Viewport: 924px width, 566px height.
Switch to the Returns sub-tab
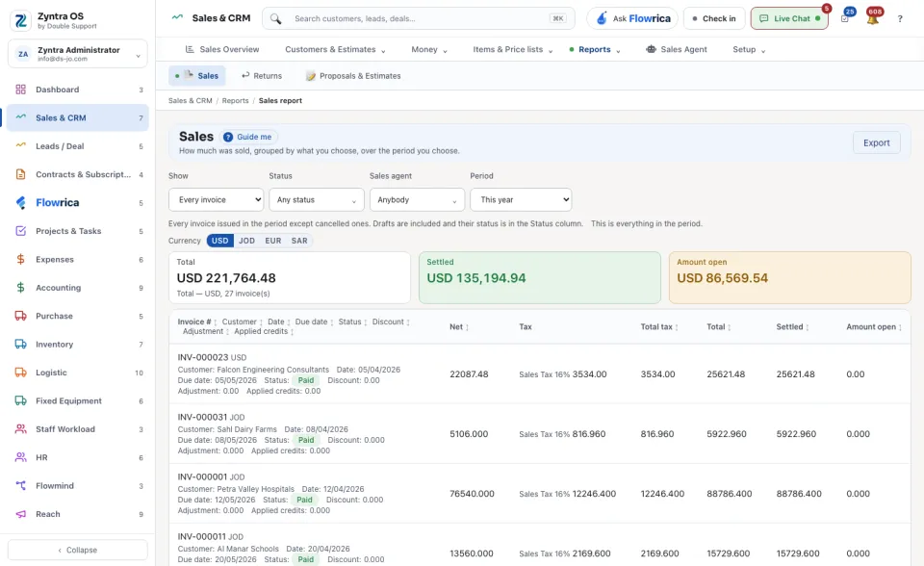click(262, 75)
